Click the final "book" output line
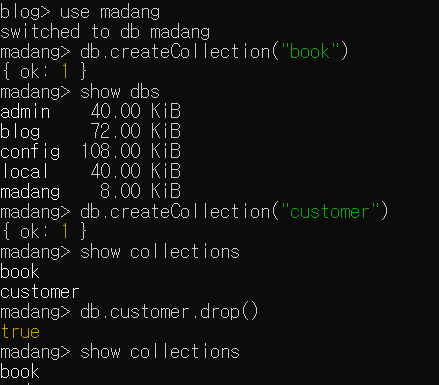The width and height of the screenshot is (439, 385). (x=20, y=372)
